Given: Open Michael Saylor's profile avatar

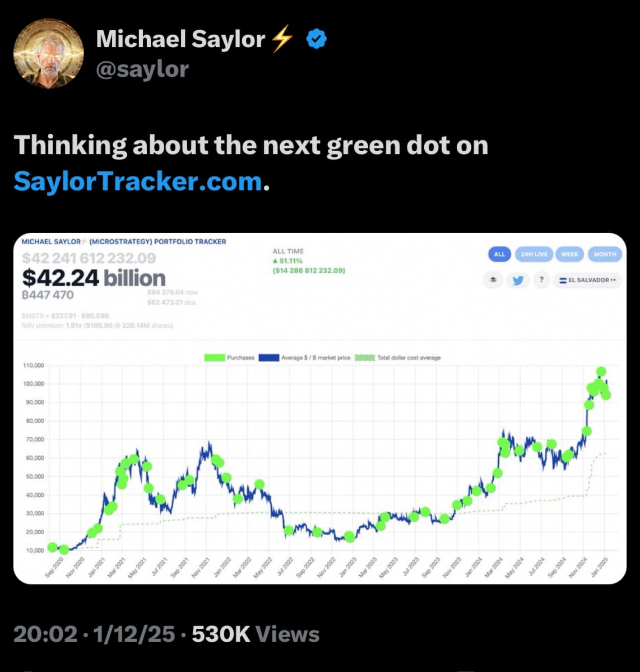Looking at the screenshot, I should [x=49, y=54].
